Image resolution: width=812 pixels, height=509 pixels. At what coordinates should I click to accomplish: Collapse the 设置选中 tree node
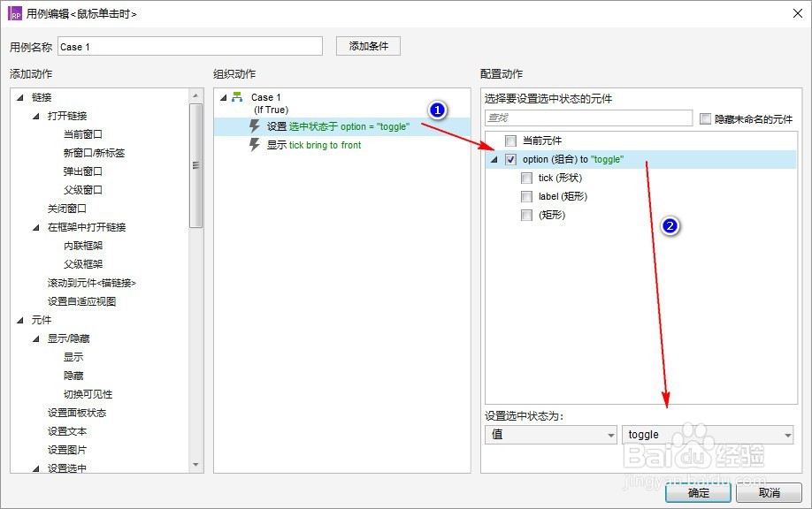pyautogui.click(x=35, y=468)
